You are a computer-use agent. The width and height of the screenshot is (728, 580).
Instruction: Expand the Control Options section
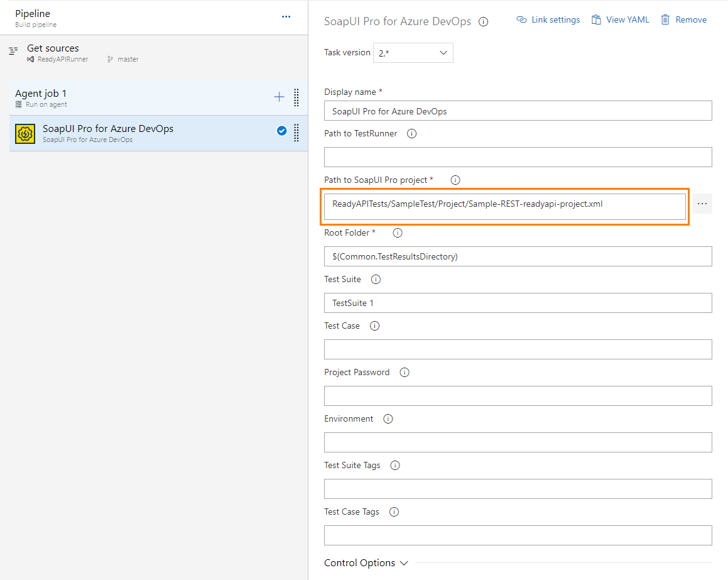tap(366, 563)
